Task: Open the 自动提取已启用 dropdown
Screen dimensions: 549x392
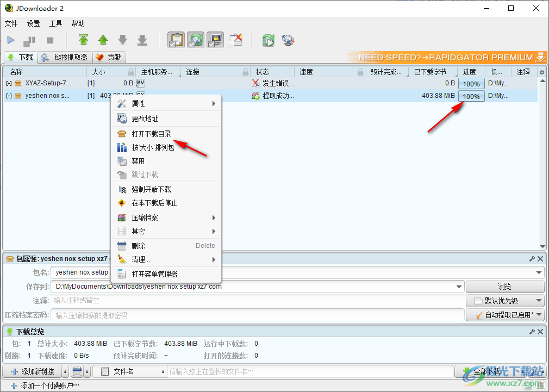Action: coord(505,315)
